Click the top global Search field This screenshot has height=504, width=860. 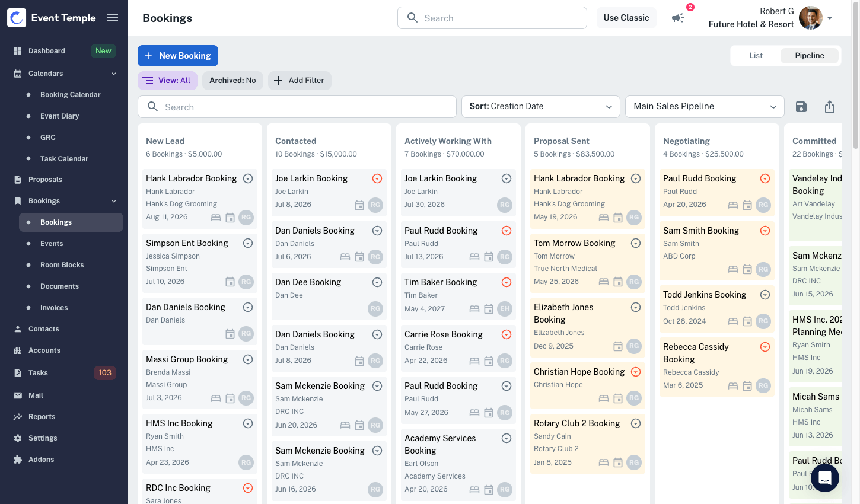pos(492,18)
